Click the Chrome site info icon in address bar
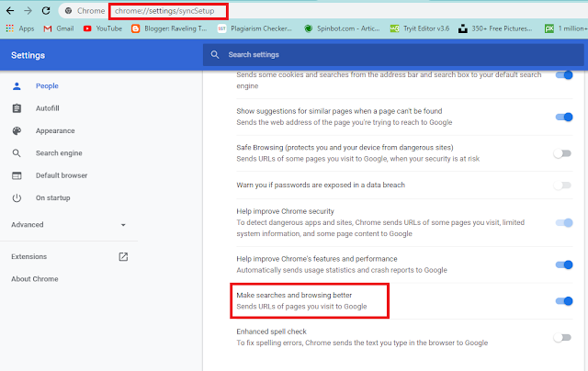Screen dimensions: 588x371 pyautogui.click(x=68, y=11)
